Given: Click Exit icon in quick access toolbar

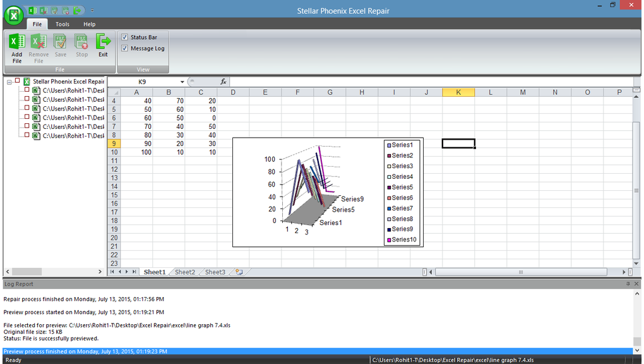Looking at the screenshot, I should (77, 11).
